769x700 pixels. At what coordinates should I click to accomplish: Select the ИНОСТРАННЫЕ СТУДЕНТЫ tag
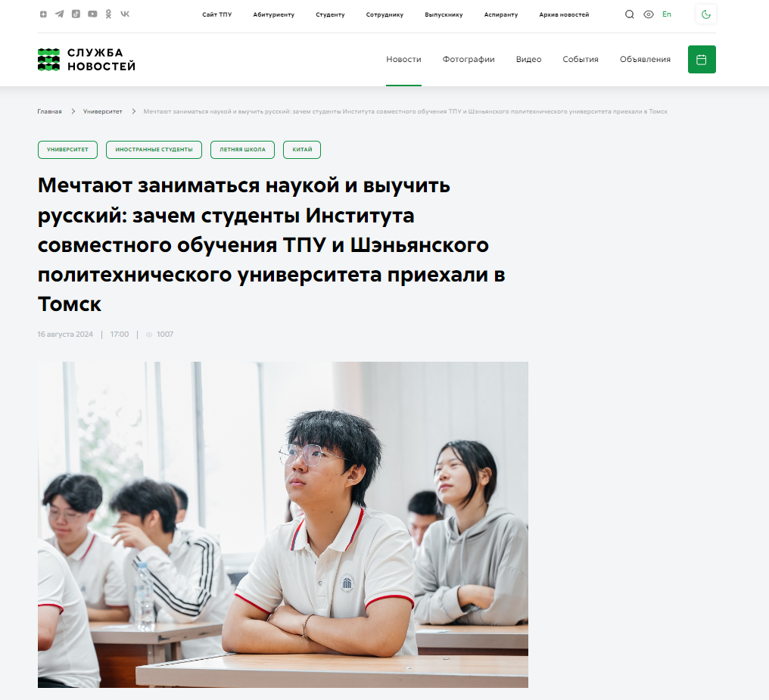154,150
